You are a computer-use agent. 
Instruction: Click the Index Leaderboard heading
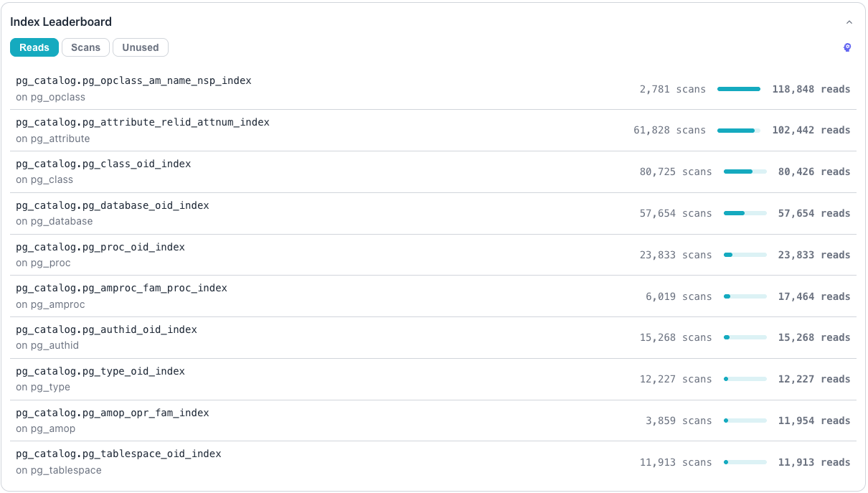[61, 22]
